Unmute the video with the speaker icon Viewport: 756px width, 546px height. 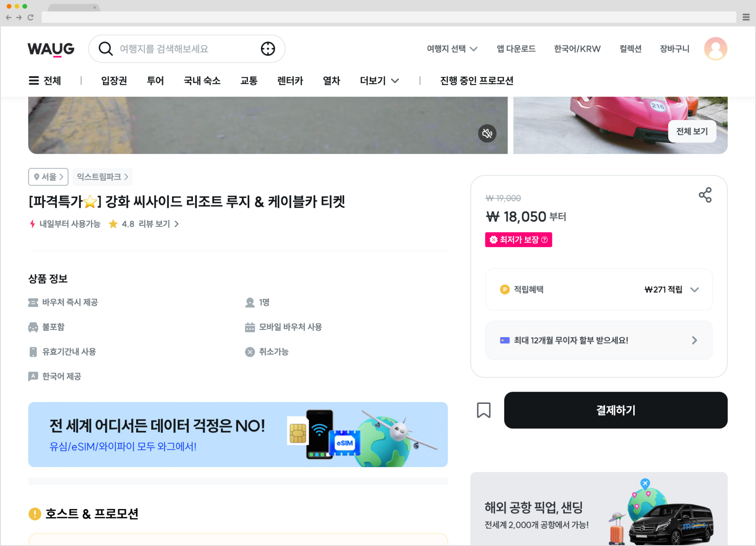tap(487, 133)
